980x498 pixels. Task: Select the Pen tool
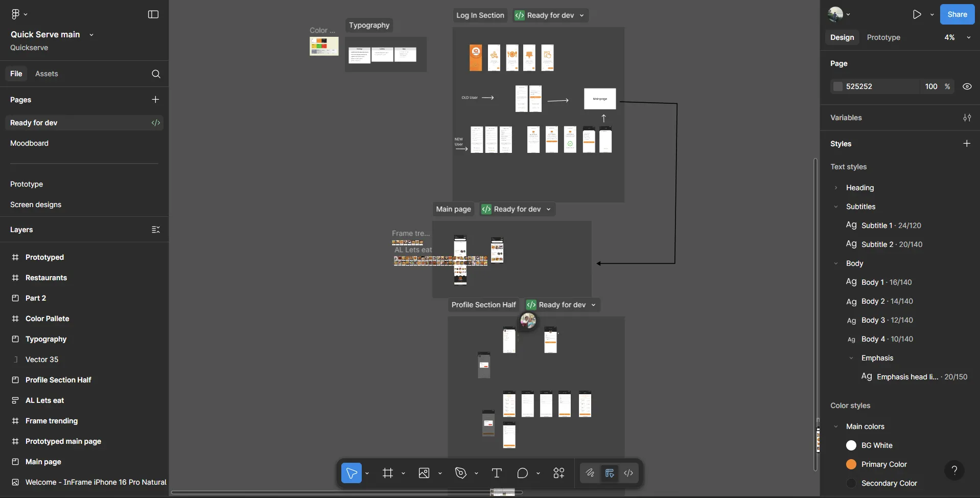[461, 473]
